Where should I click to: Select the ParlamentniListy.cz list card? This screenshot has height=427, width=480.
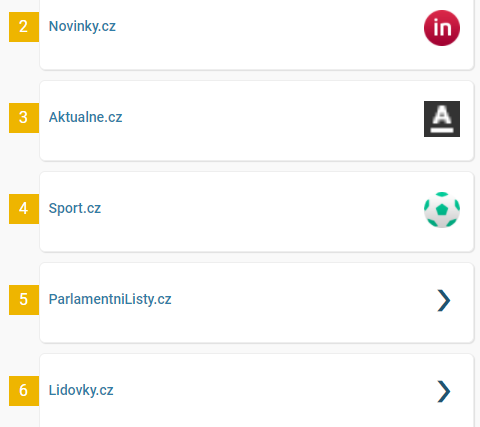click(x=257, y=303)
